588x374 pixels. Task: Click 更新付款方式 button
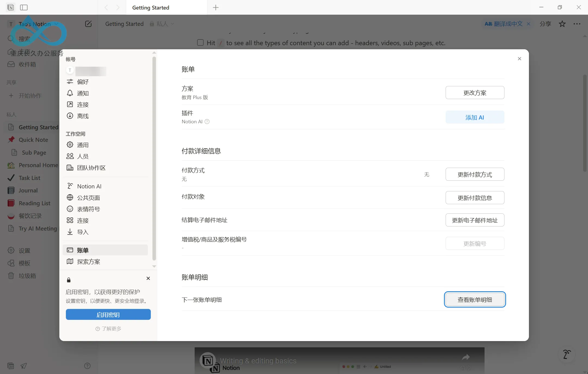[x=475, y=174]
